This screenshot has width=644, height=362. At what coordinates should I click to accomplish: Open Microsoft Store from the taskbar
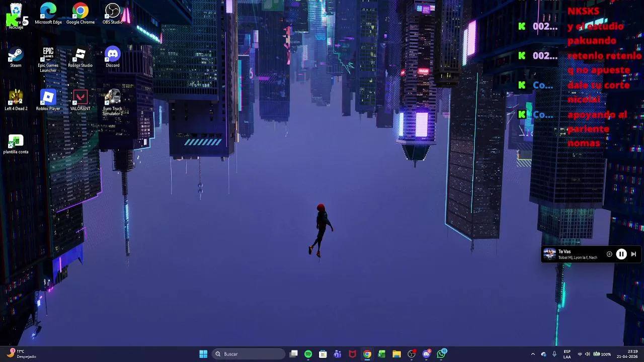[x=323, y=354]
